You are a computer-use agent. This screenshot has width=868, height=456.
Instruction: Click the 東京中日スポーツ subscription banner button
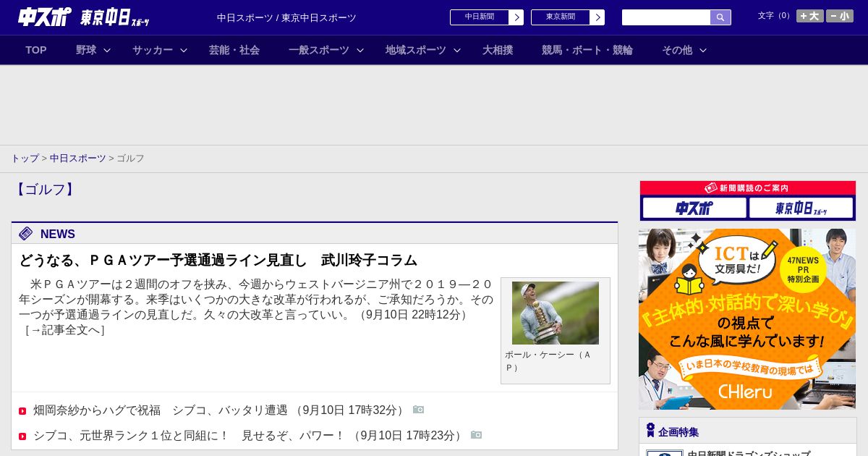click(801, 208)
